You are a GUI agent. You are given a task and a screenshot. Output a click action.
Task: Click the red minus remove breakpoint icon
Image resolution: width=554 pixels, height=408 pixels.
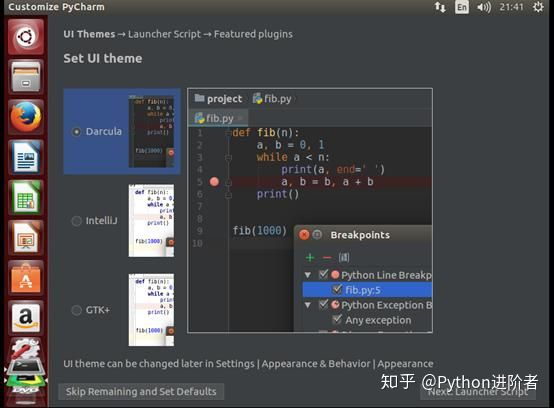coord(327,258)
